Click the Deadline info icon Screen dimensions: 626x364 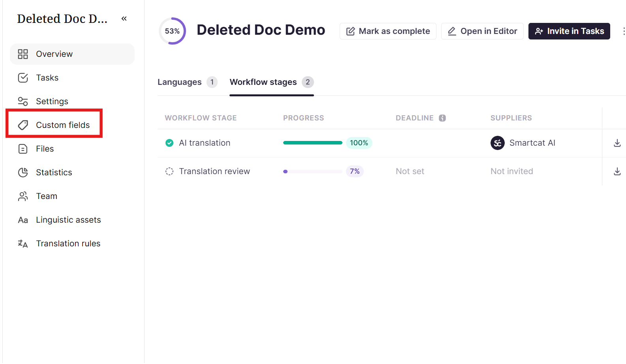pyautogui.click(x=442, y=118)
